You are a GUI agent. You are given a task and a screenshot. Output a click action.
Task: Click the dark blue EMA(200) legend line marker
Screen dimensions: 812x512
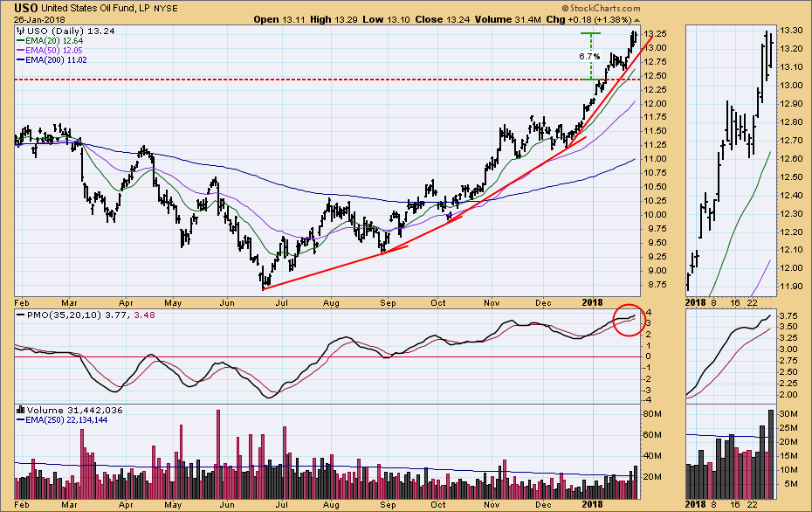pyautogui.click(x=20, y=60)
